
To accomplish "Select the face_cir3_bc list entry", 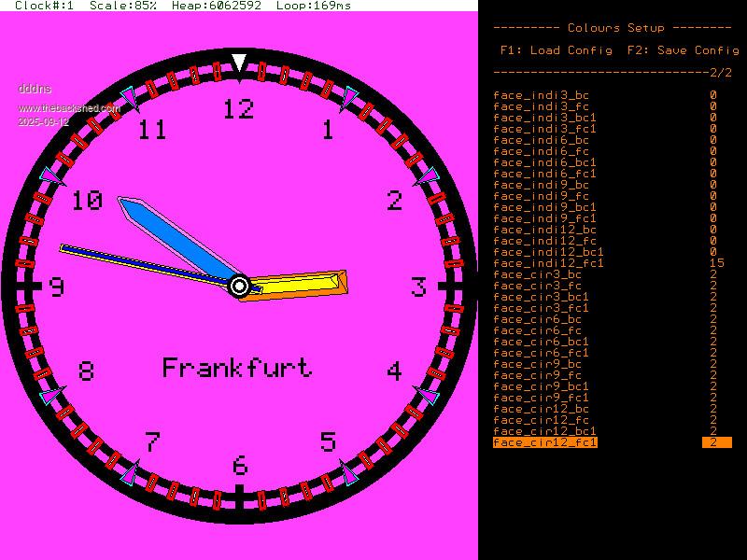I will point(537,274).
